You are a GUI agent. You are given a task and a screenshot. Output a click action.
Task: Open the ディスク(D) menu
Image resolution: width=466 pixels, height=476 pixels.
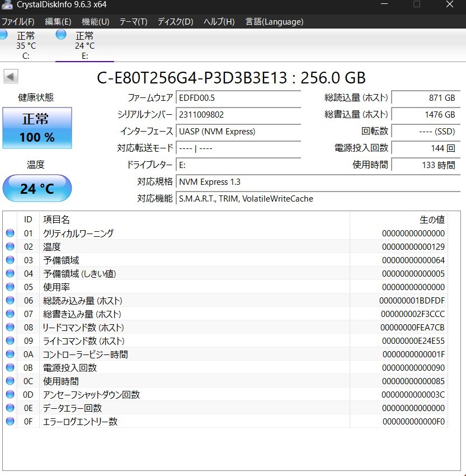coord(175,22)
